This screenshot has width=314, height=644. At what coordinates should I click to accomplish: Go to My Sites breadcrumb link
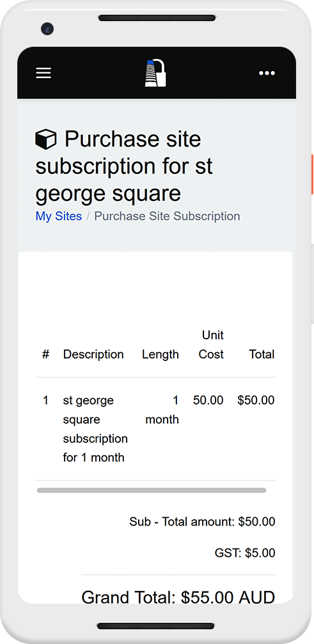click(x=59, y=216)
